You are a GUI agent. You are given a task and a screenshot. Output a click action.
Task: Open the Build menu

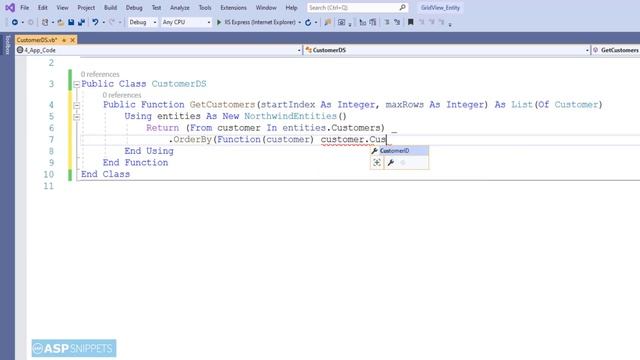click(x=110, y=8)
